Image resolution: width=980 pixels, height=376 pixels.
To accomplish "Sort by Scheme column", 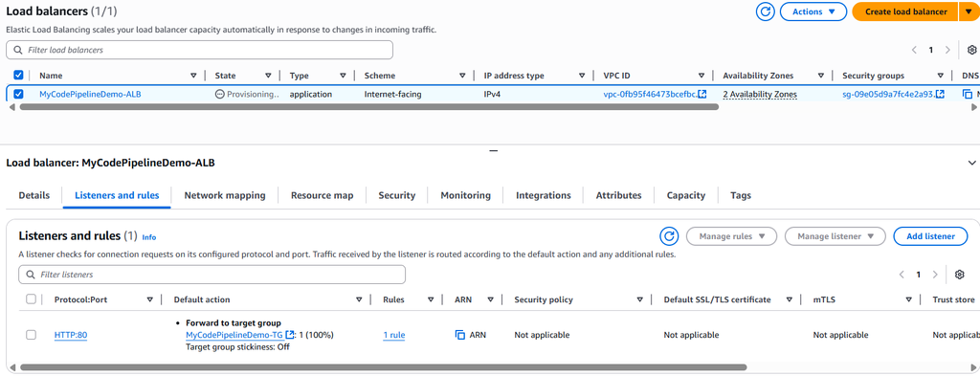I will point(462,76).
